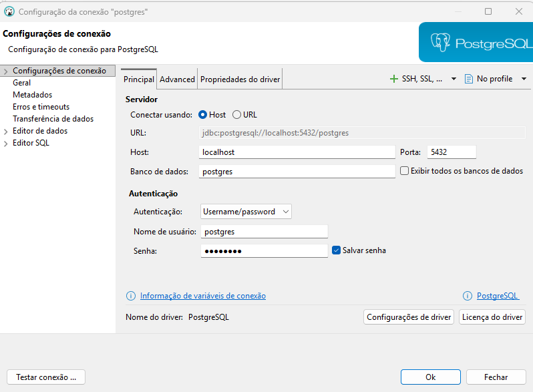Uncheck the Salvar senha checkbox
Viewport: 533px width, 392px height.
(336, 250)
